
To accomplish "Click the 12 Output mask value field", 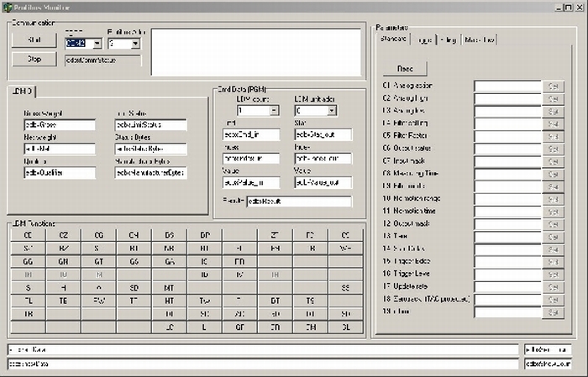I will [x=508, y=224].
